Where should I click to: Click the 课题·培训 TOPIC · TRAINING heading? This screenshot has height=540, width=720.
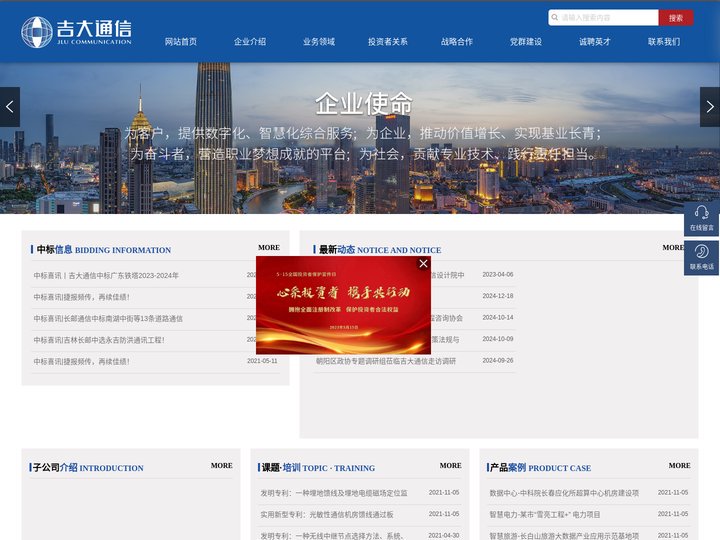point(318,468)
